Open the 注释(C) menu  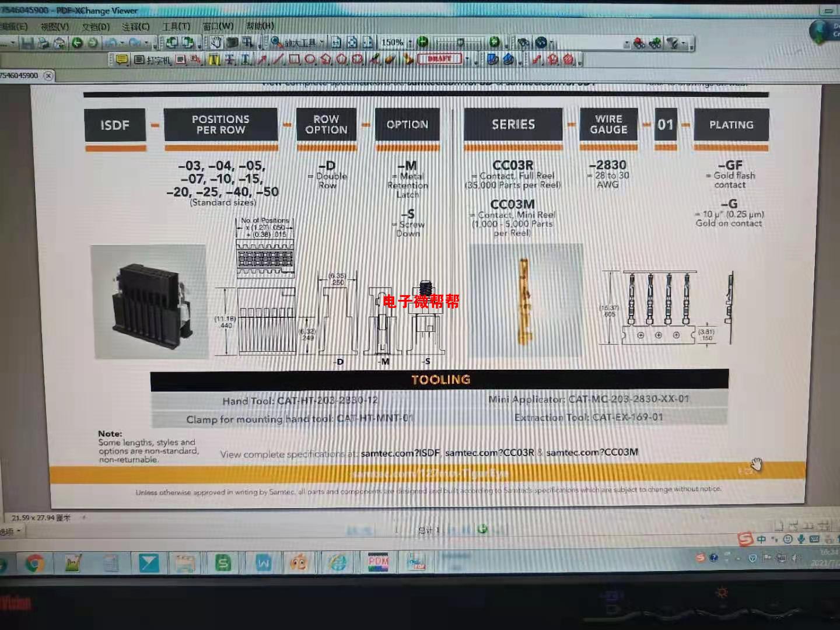click(x=135, y=26)
